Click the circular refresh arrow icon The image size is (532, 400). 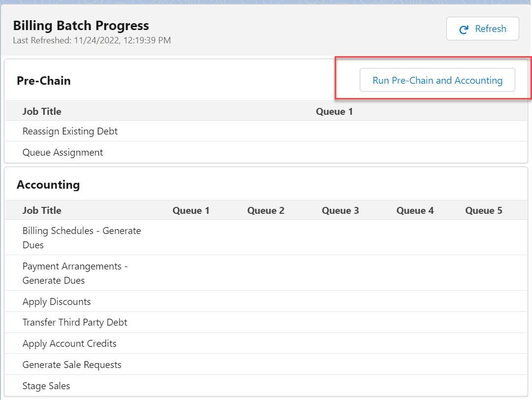pos(463,29)
